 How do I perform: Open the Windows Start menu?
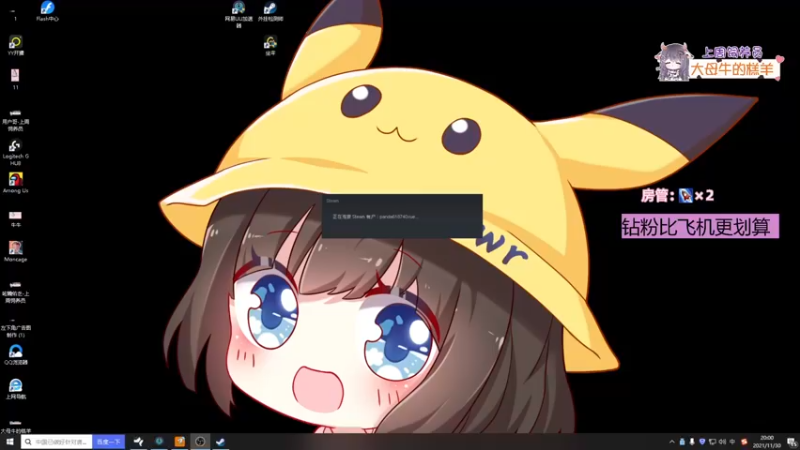[10, 442]
